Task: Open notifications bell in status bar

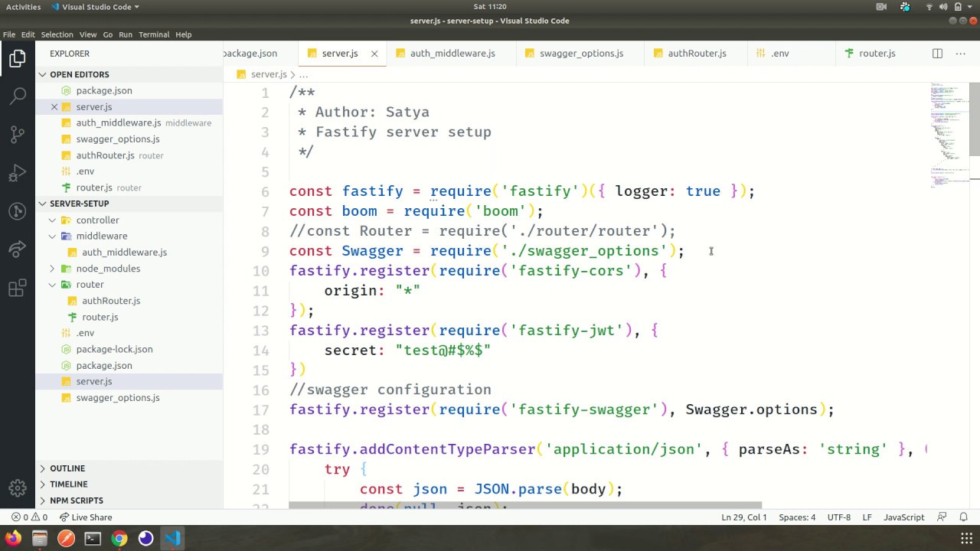Action: pyautogui.click(x=964, y=517)
